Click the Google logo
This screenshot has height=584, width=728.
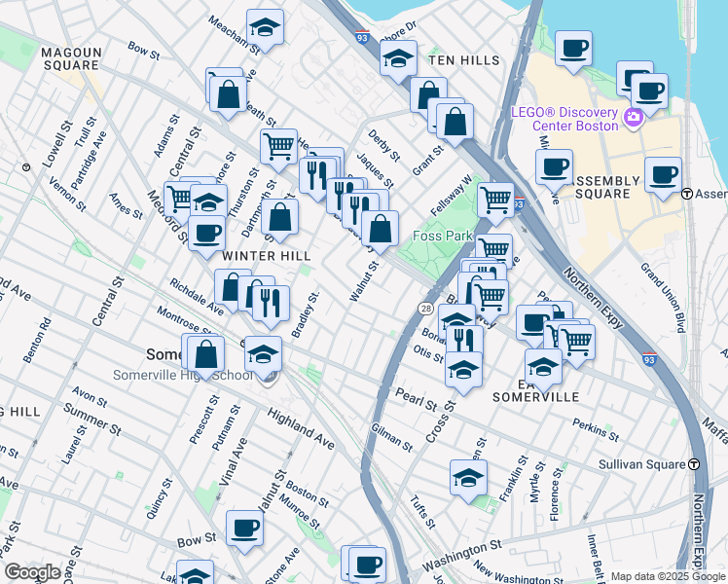pyautogui.click(x=33, y=573)
